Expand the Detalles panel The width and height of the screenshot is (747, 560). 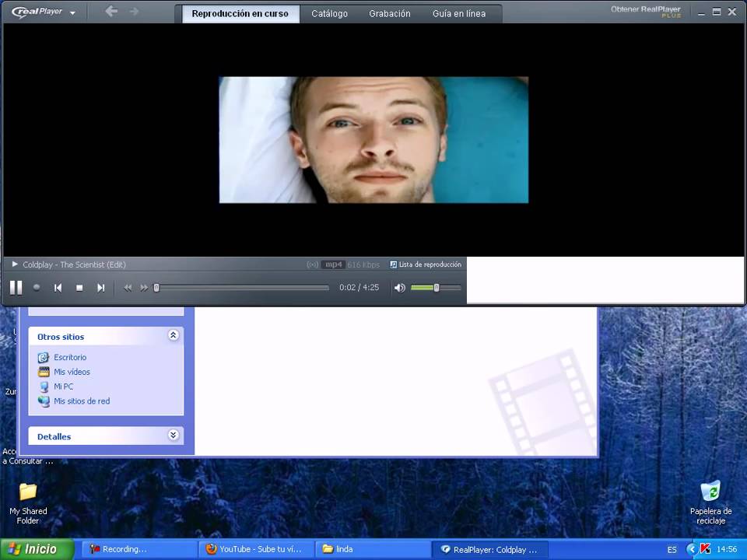point(174,435)
